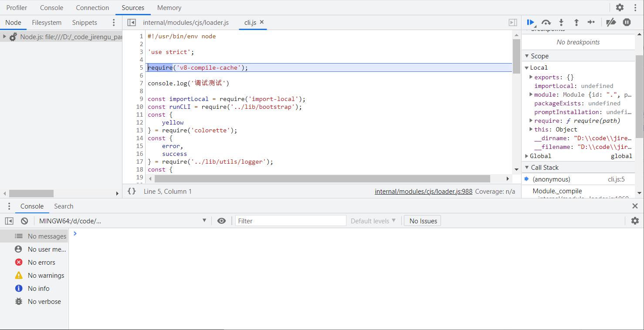Click the Step debugger icon
Image resolution: width=644 pixels, height=330 pixels.
(591, 22)
